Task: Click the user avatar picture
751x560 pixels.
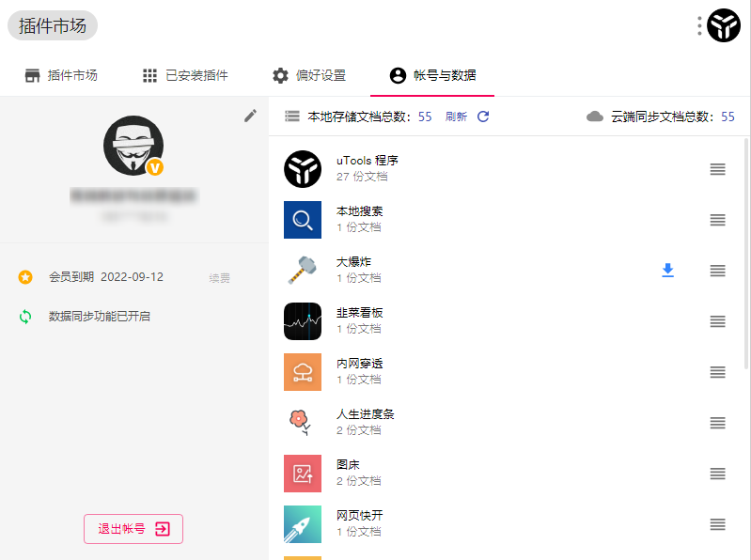Action: (x=133, y=146)
